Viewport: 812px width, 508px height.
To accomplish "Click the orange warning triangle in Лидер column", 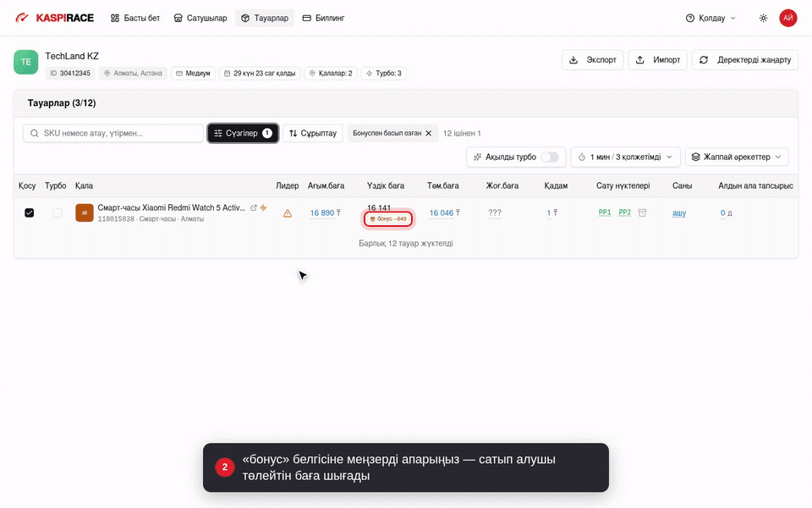I will [x=288, y=213].
